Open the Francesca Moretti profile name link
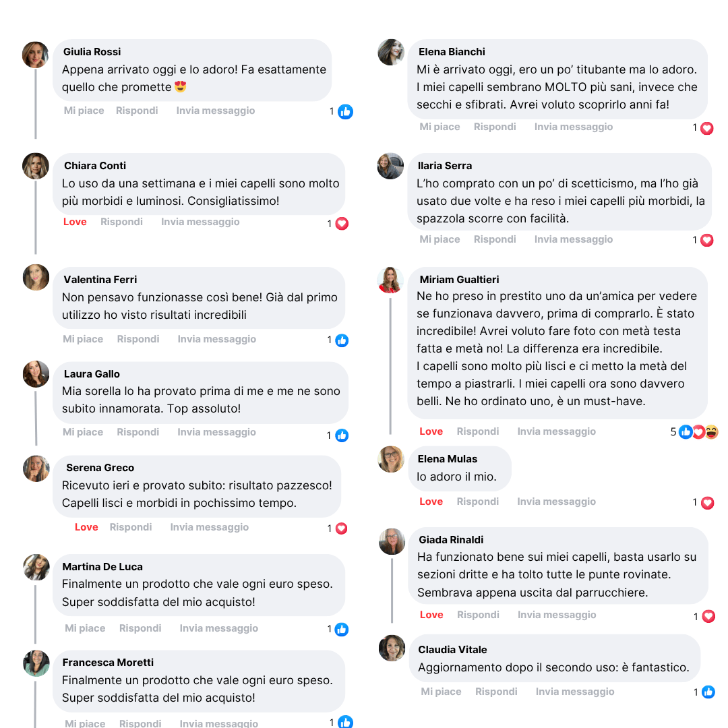Image resolution: width=728 pixels, height=728 pixels. pos(108,663)
